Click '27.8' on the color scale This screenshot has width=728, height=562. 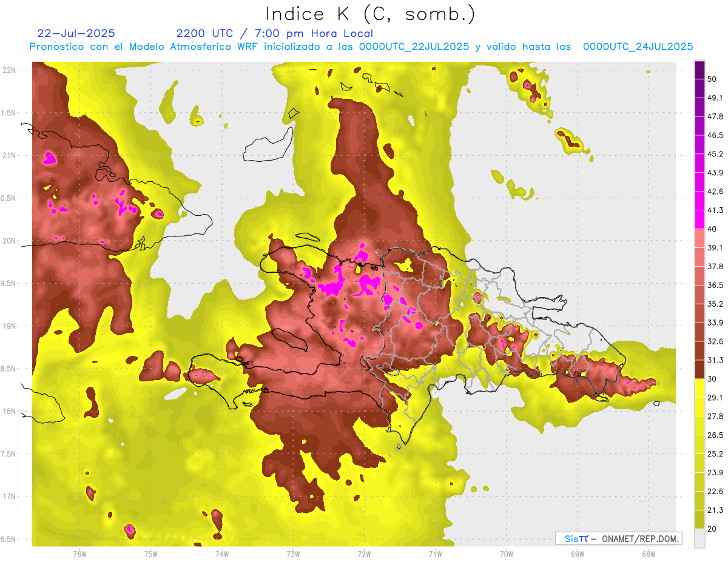(715, 416)
